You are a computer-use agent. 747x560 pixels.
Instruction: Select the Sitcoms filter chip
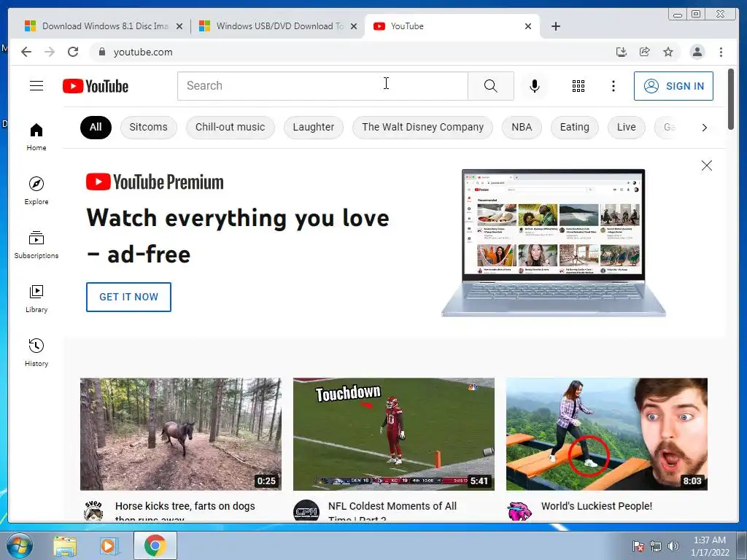(148, 127)
